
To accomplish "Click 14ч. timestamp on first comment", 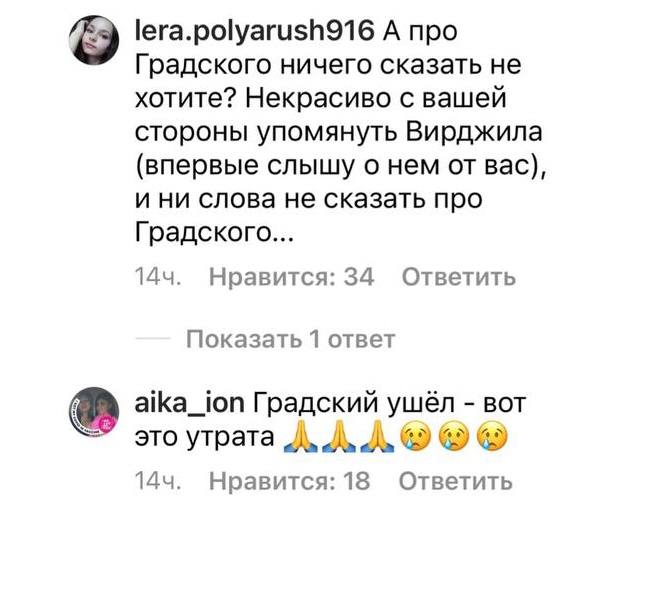I will [x=158, y=277].
